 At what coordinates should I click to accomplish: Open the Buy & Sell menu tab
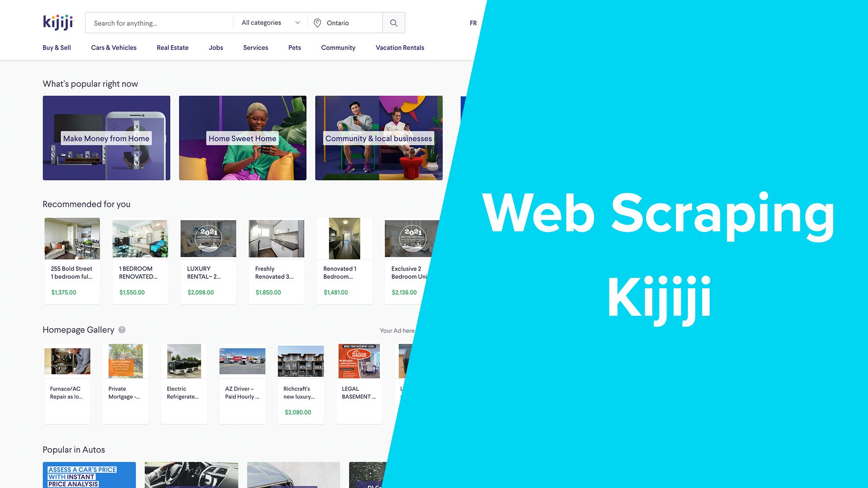(57, 47)
